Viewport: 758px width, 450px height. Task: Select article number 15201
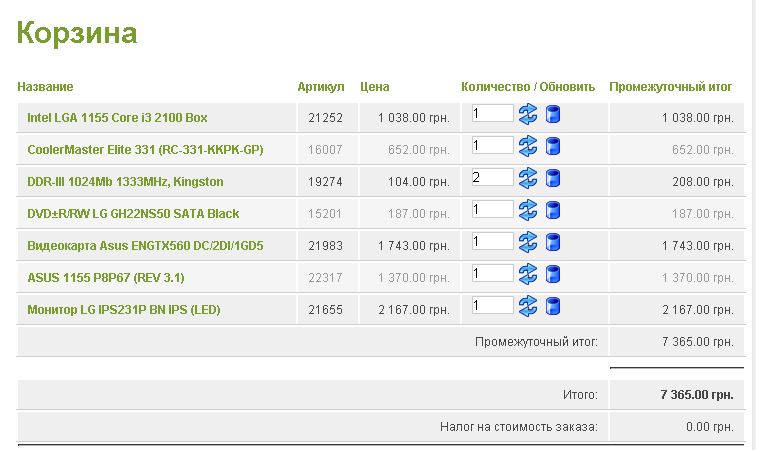pos(325,214)
